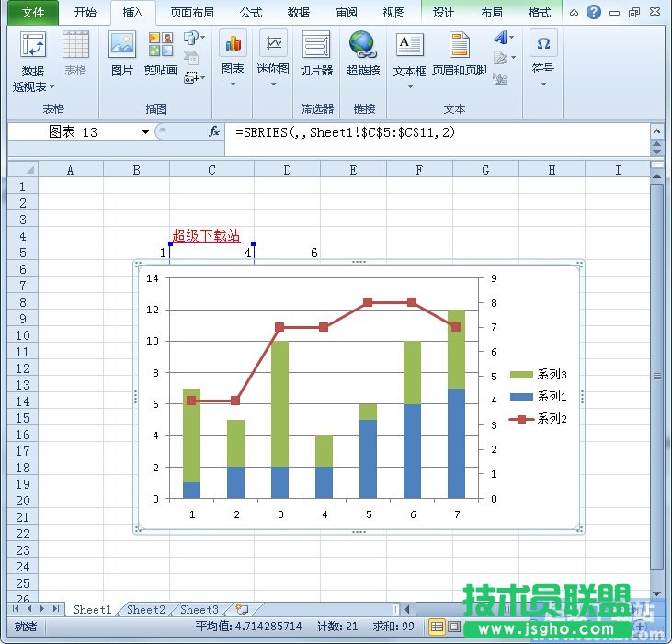The width and height of the screenshot is (672, 644).
Task: Click the Picture (图片) icon
Action: [x=121, y=55]
